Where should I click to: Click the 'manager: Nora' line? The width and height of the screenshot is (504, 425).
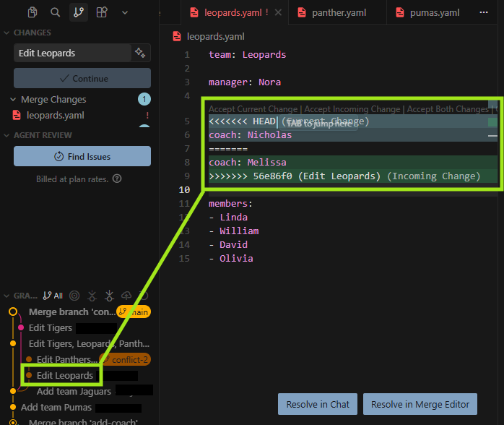[x=245, y=82]
